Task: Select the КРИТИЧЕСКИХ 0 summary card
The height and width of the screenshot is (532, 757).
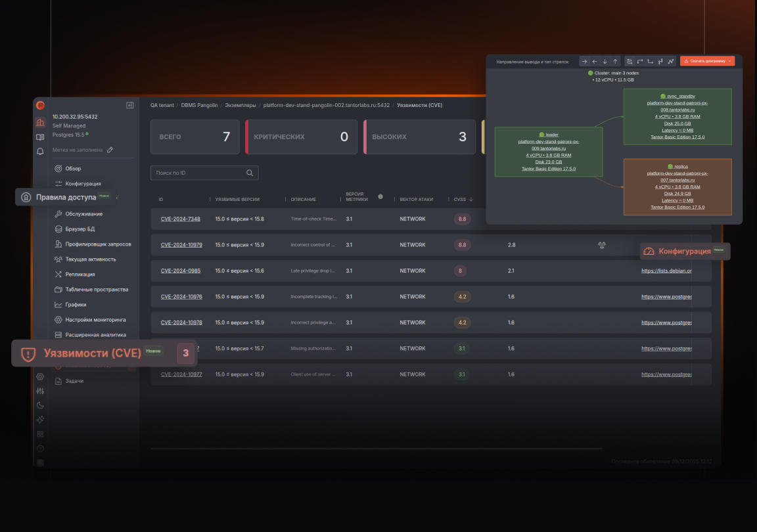Action: pyautogui.click(x=301, y=137)
